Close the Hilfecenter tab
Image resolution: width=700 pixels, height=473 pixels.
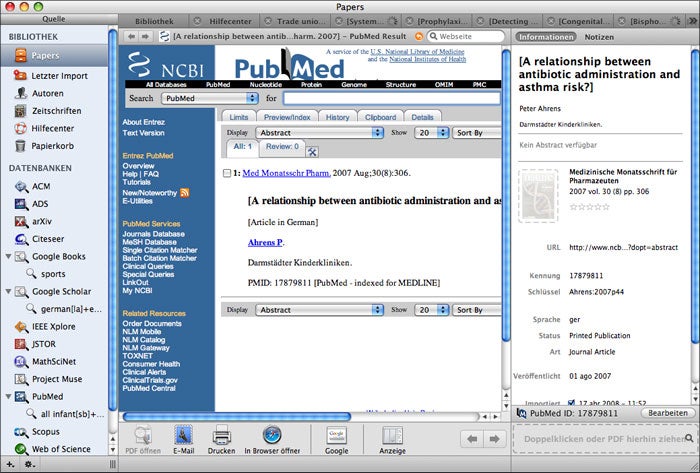pyautogui.click(x=197, y=21)
